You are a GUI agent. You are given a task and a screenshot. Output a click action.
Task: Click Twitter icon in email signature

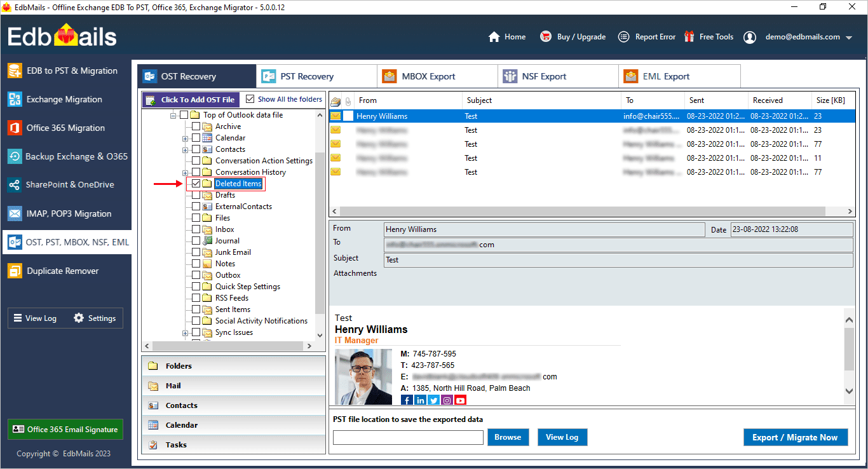(x=433, y=400)
